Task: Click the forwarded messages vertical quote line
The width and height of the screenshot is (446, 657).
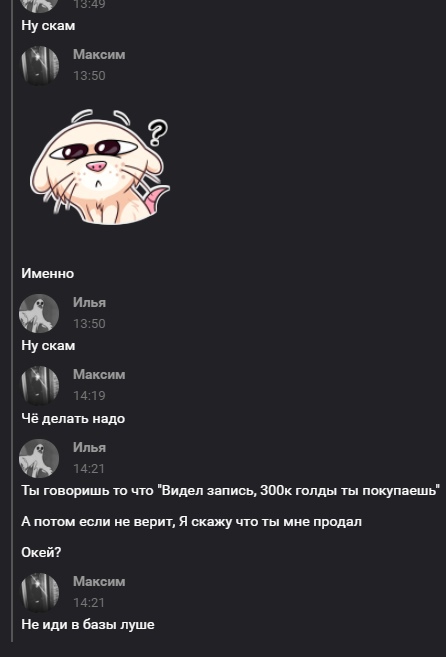Action: (x=12, y=321)
